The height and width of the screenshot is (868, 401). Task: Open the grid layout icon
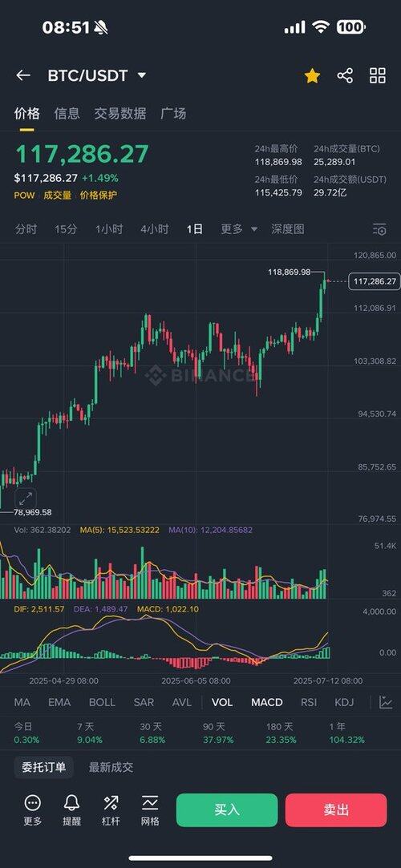pyautogui.click(x=378, y=76)
